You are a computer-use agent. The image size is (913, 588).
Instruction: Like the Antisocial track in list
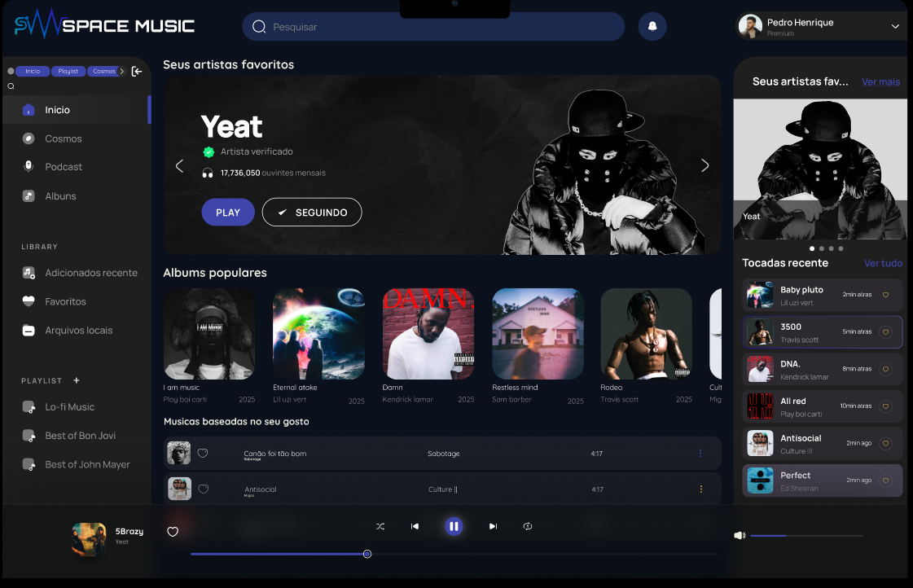pos(204,489)
